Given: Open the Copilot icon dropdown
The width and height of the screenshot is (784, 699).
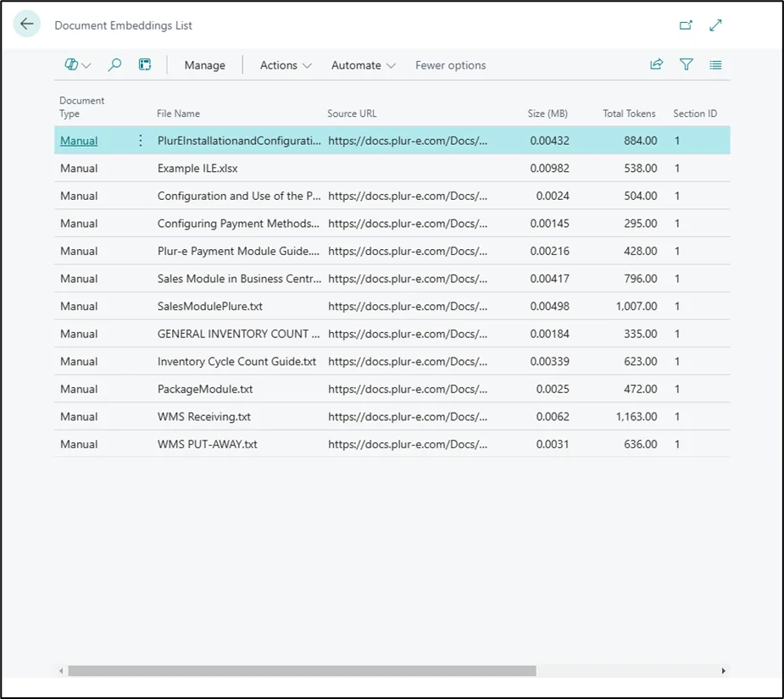Looking at the screenshot, I should (77, 65).
